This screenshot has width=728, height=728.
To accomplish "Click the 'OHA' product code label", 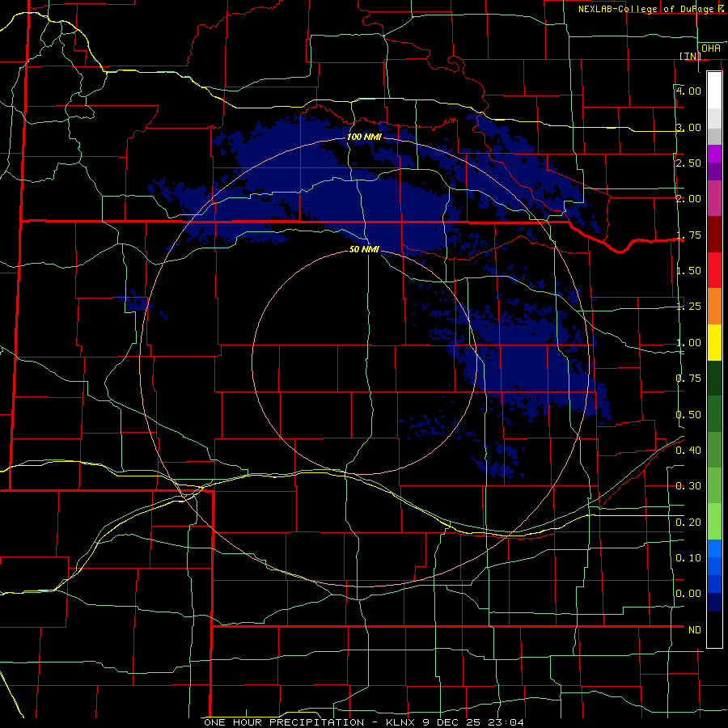I will [711, 49].
